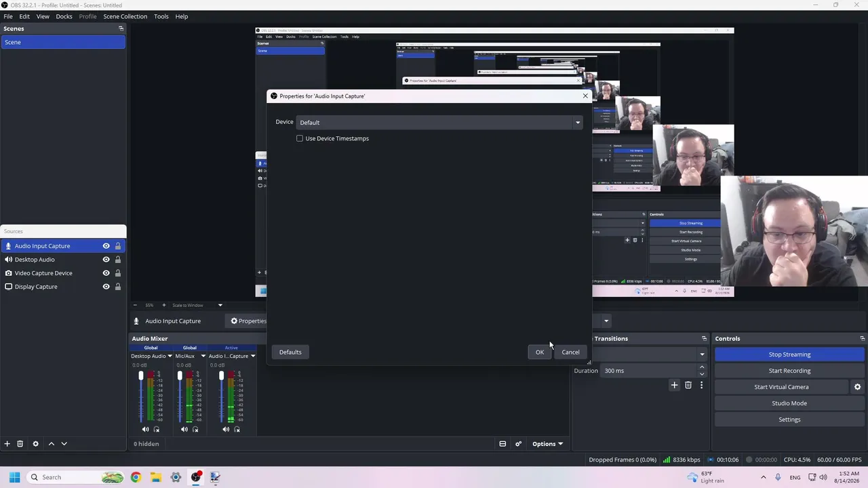Mute the Mic/Aux mixer channel

click(184, 429)
